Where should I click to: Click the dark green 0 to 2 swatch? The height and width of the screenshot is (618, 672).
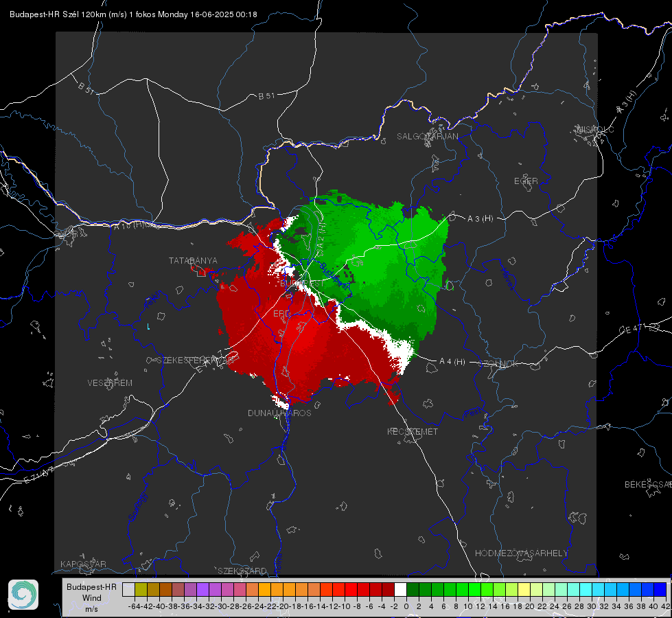pyautogui.click(x=413, y=589)
